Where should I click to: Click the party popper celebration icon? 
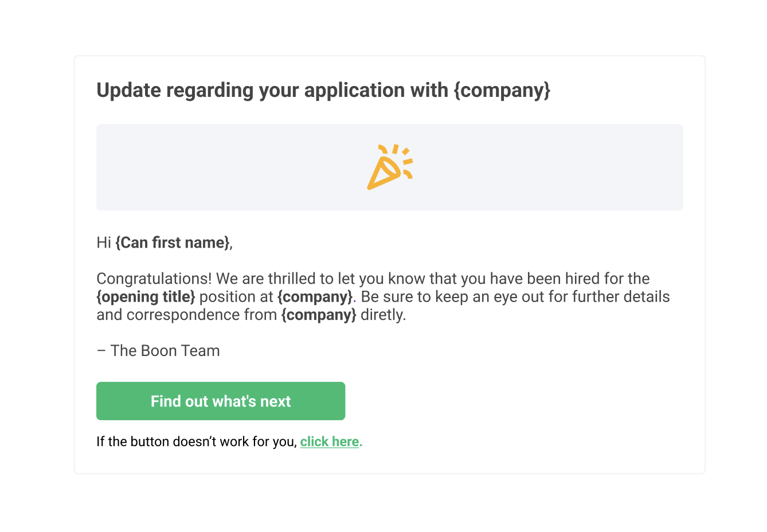390,167
